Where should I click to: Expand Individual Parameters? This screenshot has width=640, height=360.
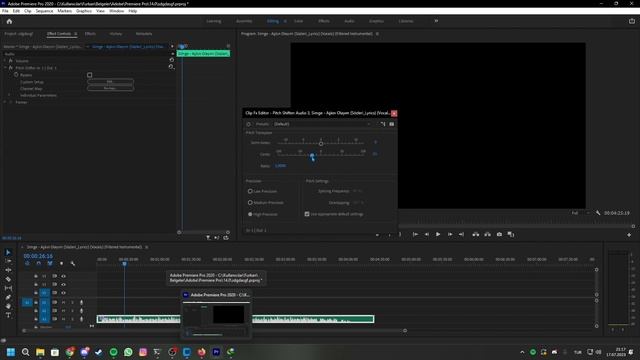10,95
